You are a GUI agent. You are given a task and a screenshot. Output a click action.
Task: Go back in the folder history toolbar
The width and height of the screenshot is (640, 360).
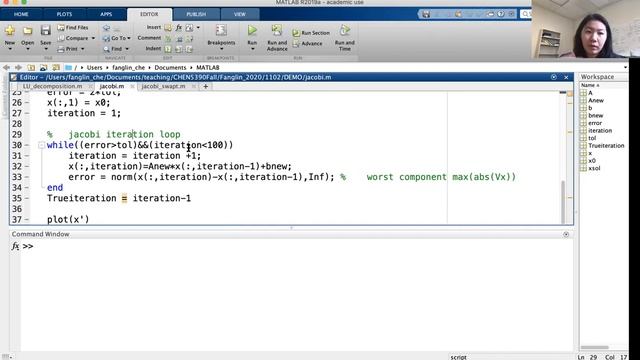(6, 67)
